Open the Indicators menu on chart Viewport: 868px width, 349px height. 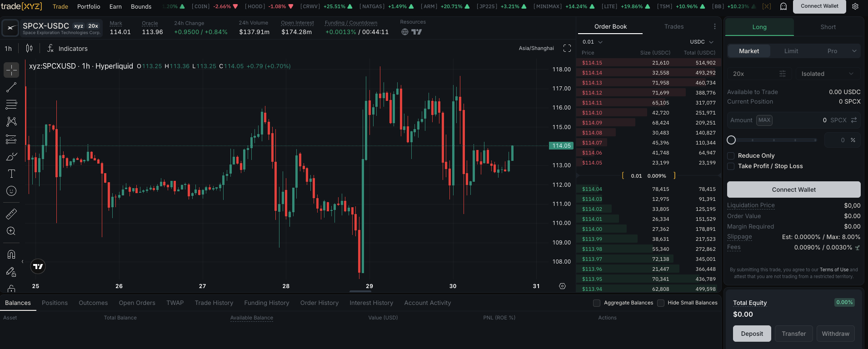(x=67, y=49)
